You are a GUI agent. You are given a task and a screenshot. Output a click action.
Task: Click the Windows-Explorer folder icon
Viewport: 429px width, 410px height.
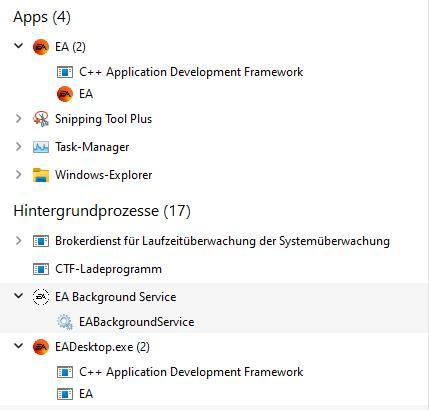[41, 175]
